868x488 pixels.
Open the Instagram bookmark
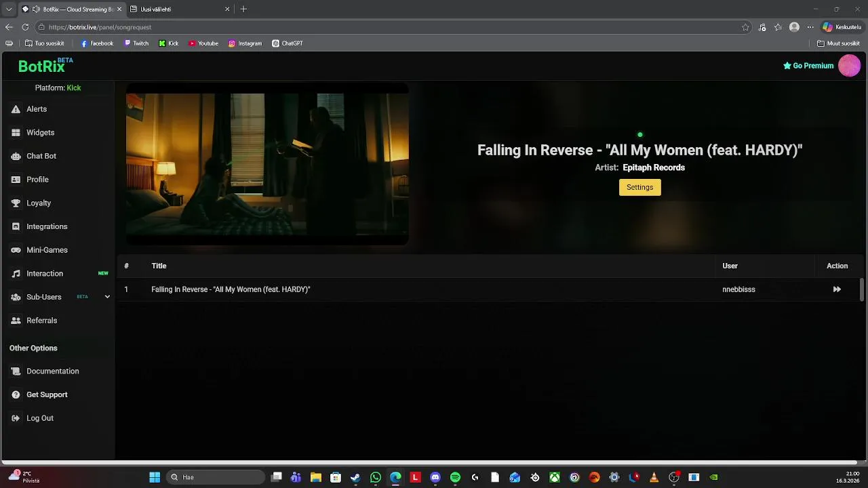tap(245, 43)
